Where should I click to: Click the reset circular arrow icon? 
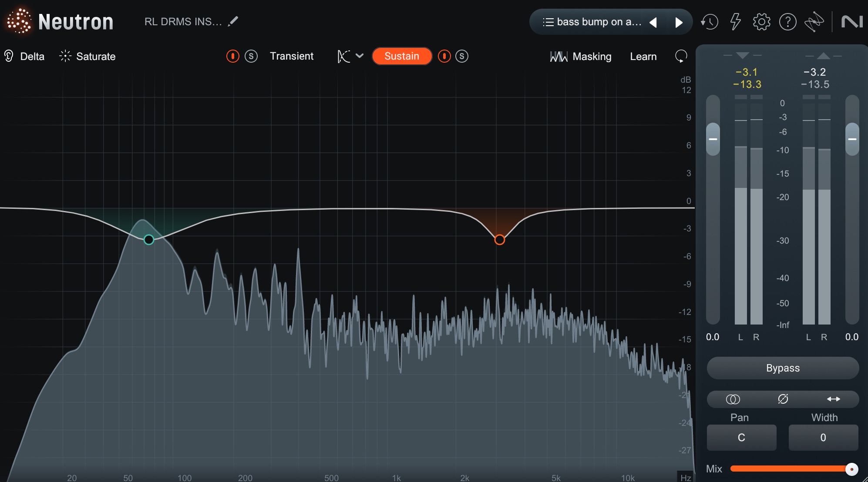681,56
